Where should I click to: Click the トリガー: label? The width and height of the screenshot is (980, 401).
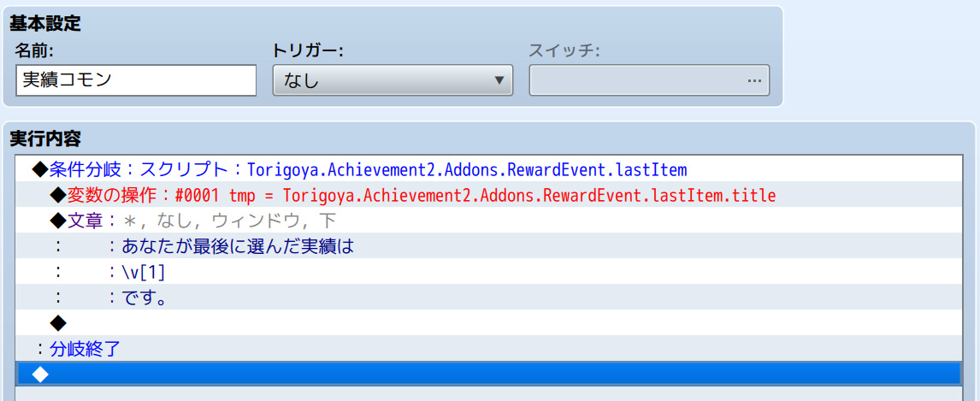point(307,50)
